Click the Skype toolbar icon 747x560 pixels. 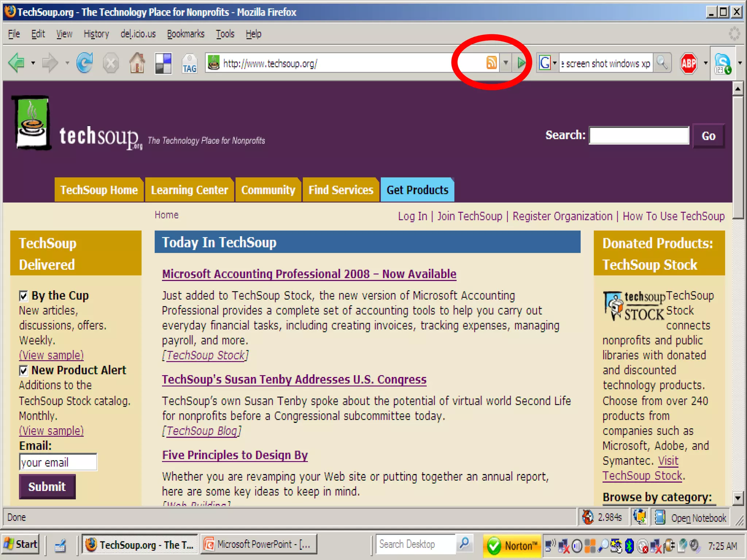tap(723, 63)
